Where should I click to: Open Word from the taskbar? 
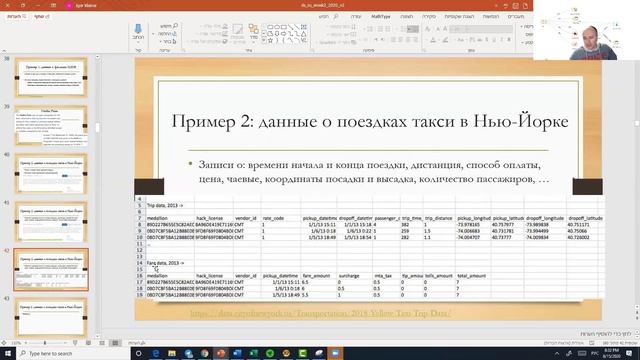point(237,353)
